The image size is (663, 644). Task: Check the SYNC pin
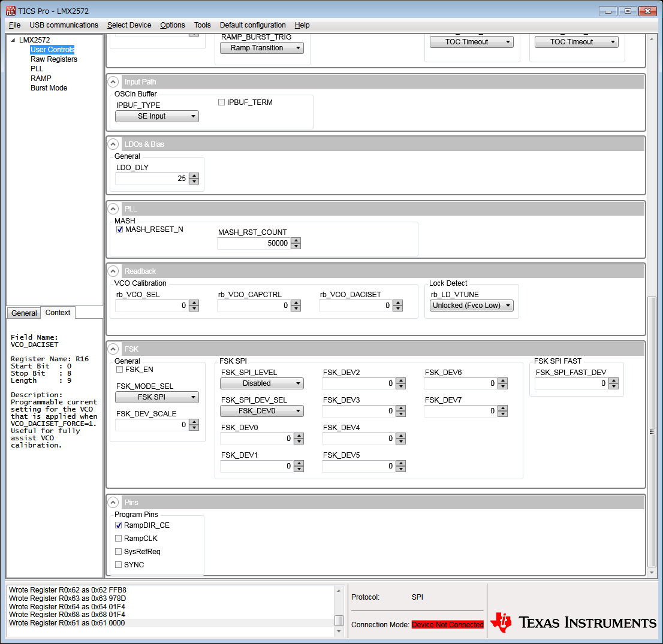[x=119, y=564]
